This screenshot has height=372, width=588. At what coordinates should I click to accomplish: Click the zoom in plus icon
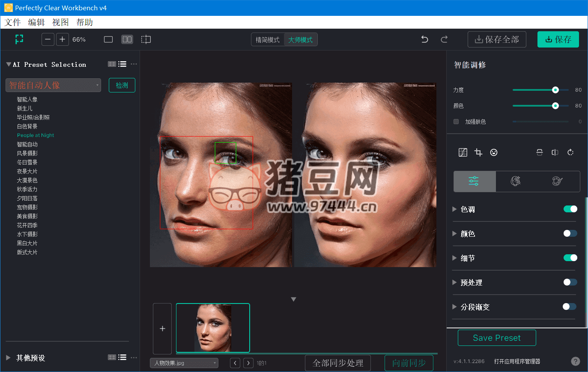tap(62, 39)
